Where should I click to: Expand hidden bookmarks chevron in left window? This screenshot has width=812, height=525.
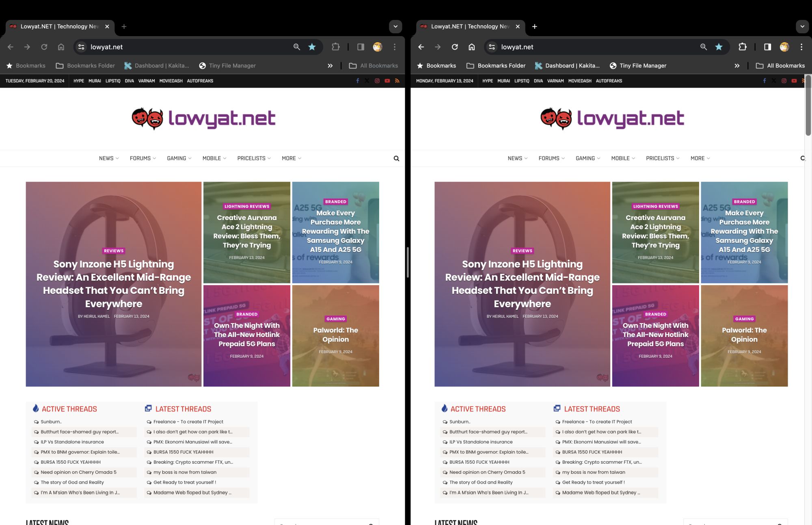[x=330, y=65]
